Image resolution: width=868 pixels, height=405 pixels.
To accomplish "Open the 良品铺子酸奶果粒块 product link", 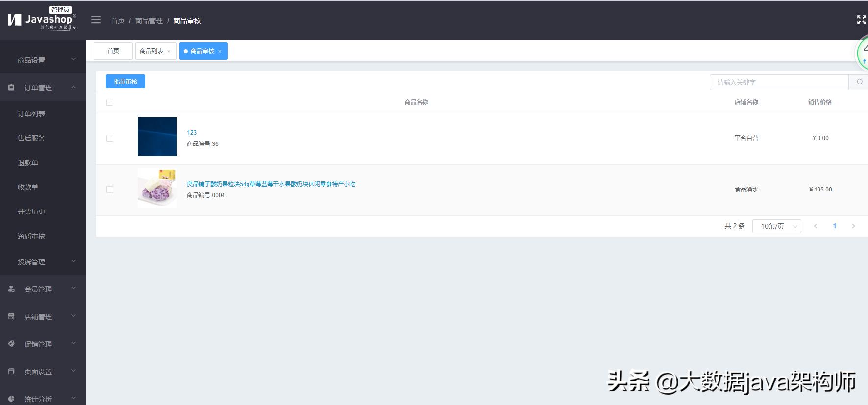I will [271, 184].
